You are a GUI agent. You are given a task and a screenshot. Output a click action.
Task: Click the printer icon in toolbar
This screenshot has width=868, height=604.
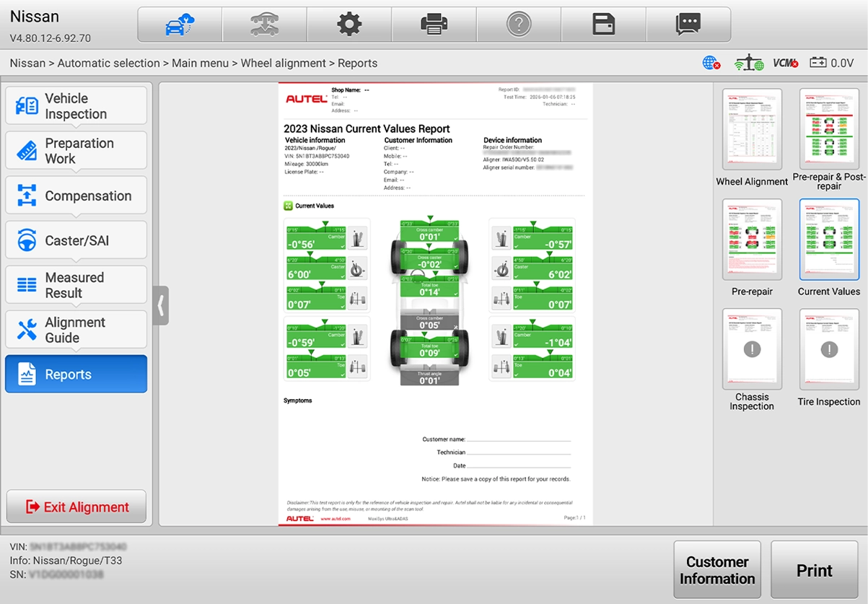click(434, 25)
